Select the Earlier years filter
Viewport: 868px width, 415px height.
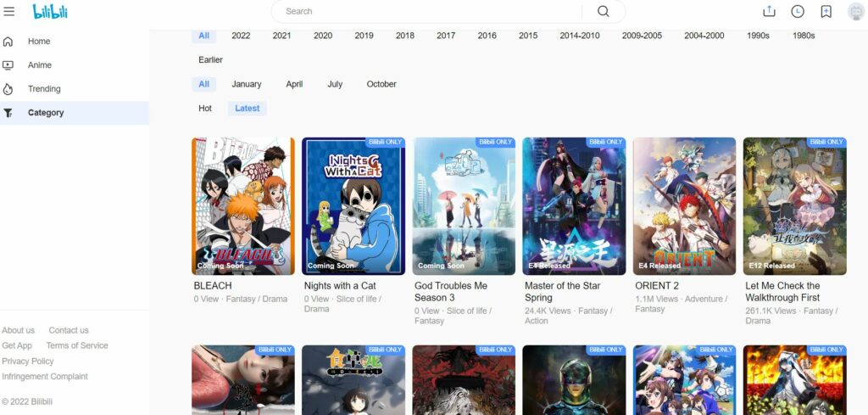(210, 60)
